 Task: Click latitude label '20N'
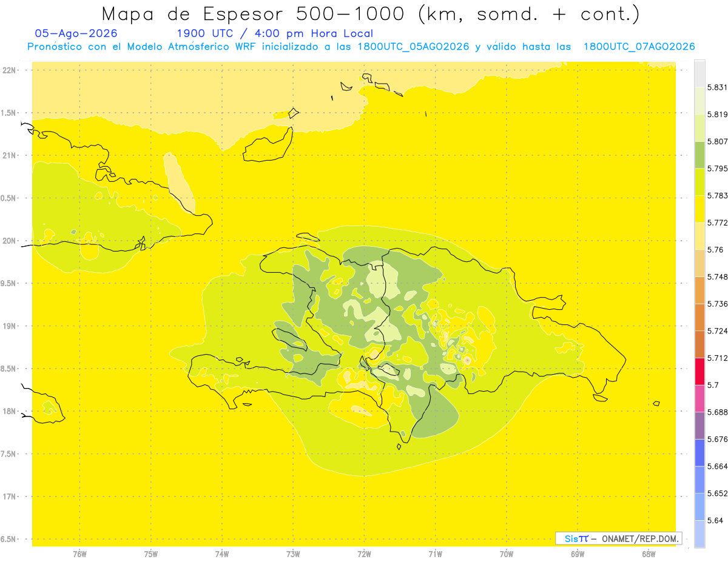pos(10,241)
